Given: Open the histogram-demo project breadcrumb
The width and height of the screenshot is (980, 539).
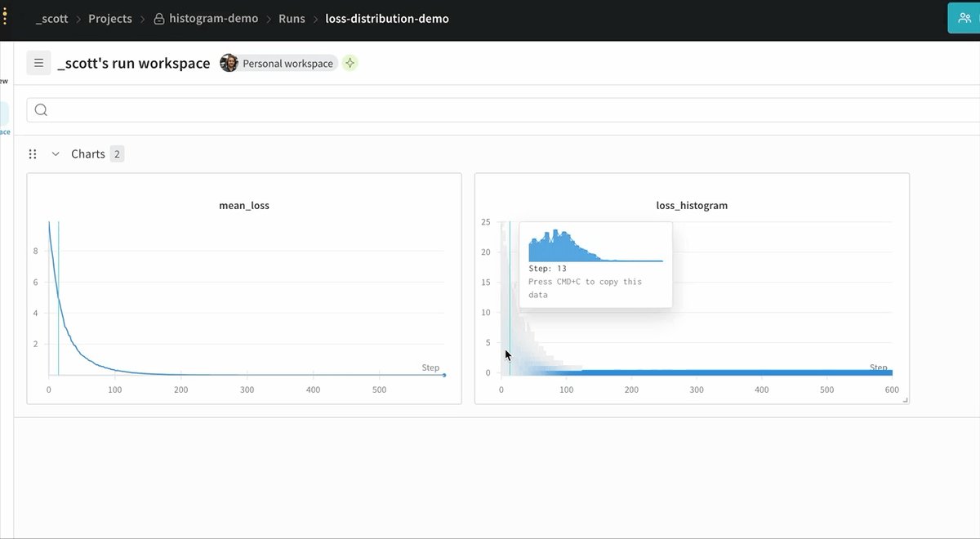Looking at the screenshot, I should coord(213,19).
